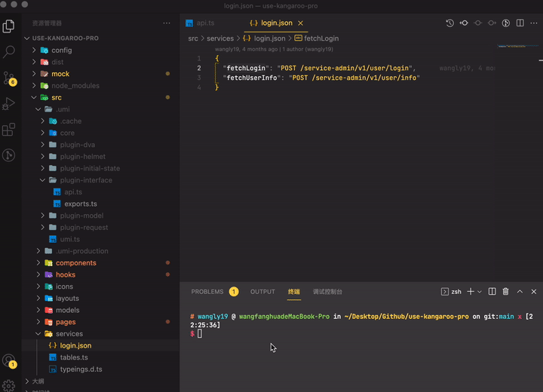
Task: Open the Manage settings gear
Action: click(8, 385)
